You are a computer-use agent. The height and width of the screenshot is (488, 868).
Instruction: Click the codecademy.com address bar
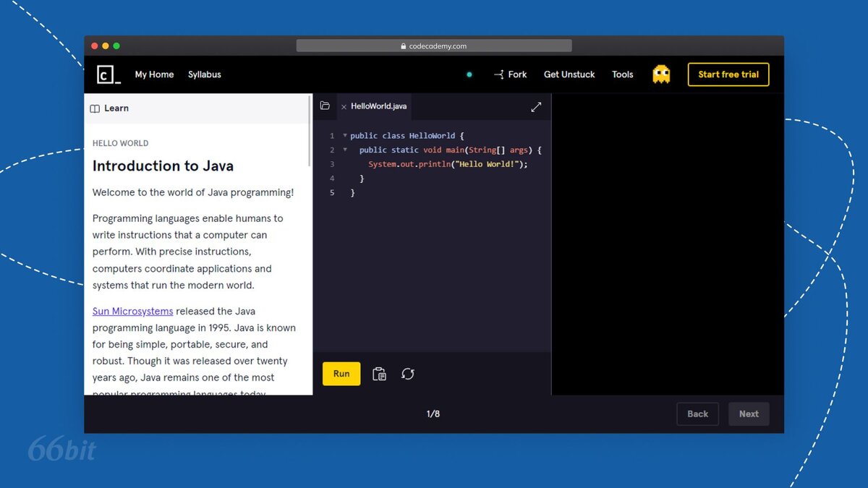(x=434, y=46)
